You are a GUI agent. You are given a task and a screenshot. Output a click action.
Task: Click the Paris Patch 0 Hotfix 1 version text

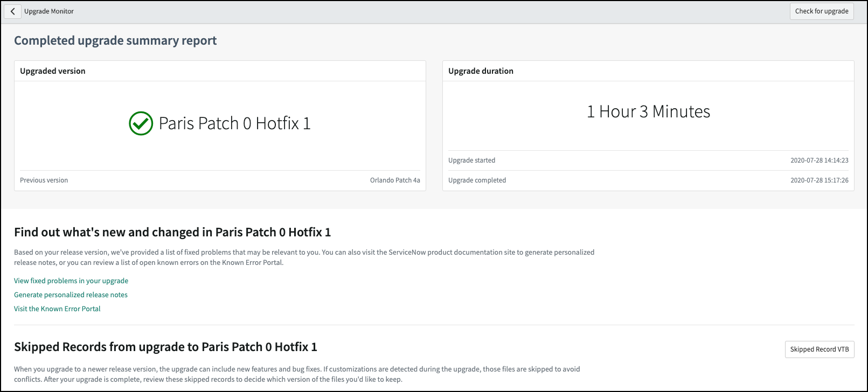click(x=235, y=123)
